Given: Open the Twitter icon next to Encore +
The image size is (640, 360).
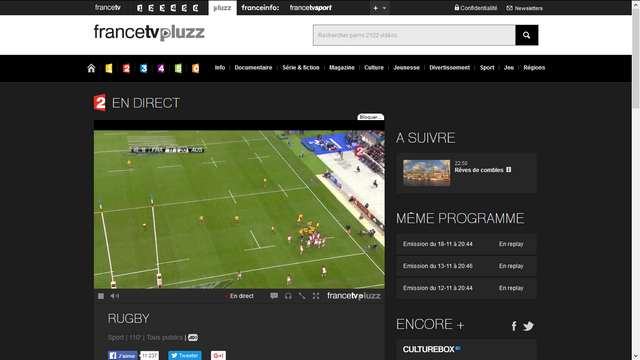Looking at the screenshot, I should 529,326.
